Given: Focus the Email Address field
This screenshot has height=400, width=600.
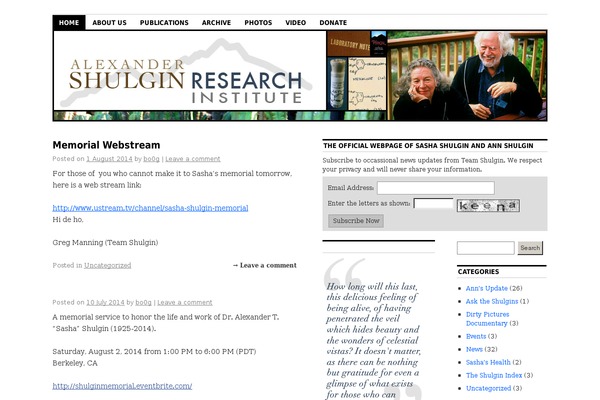Looking at the screenshot, I should coord(435,188).
